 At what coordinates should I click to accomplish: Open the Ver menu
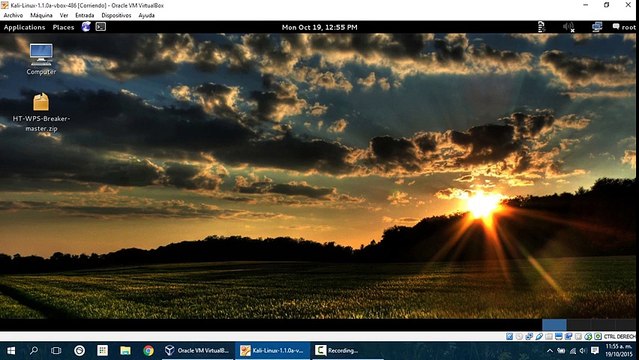[x=64, y=15]
